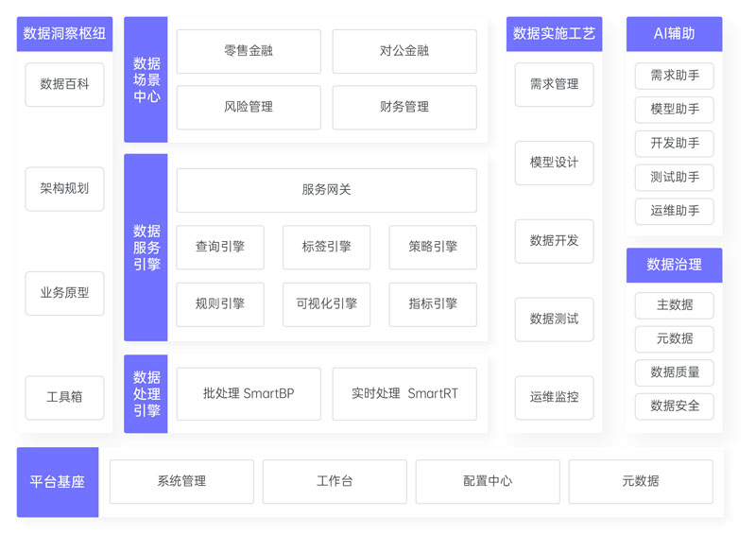Image resolution: width=756 pixels, height=535 pixels.
Task: Select 工具箱 in the left panel
Action: click(x=64, y=397)
